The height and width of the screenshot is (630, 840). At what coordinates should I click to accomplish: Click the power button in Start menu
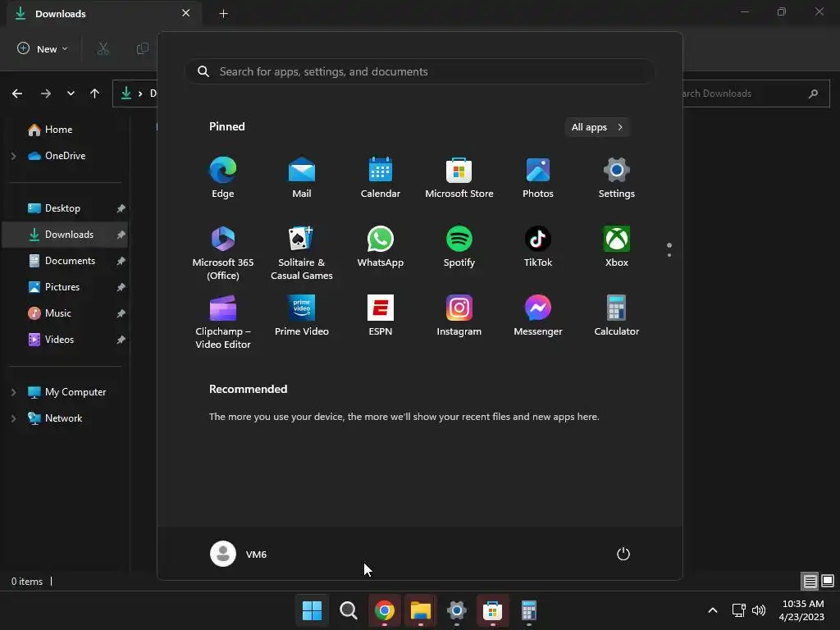point(623,554)
